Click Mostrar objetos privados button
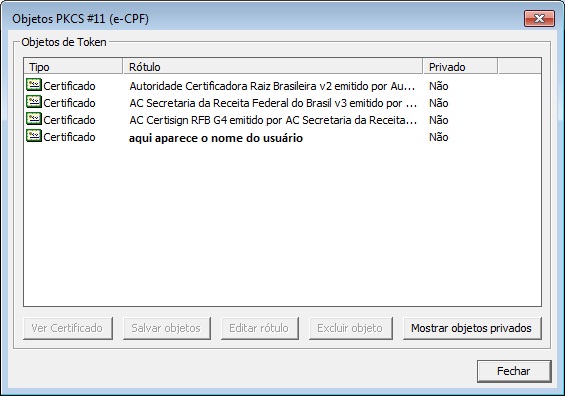The image size is (565, 396). point(472,328)
